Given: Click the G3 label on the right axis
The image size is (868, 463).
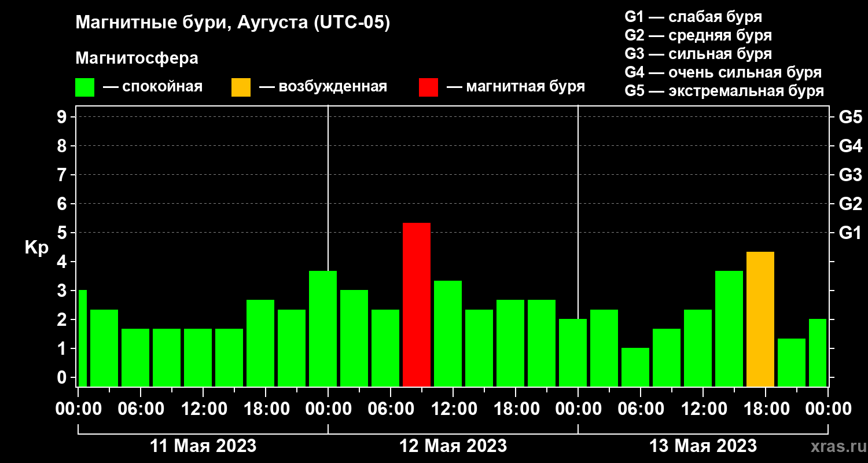Looking at the screenshot, I should 851,175.
